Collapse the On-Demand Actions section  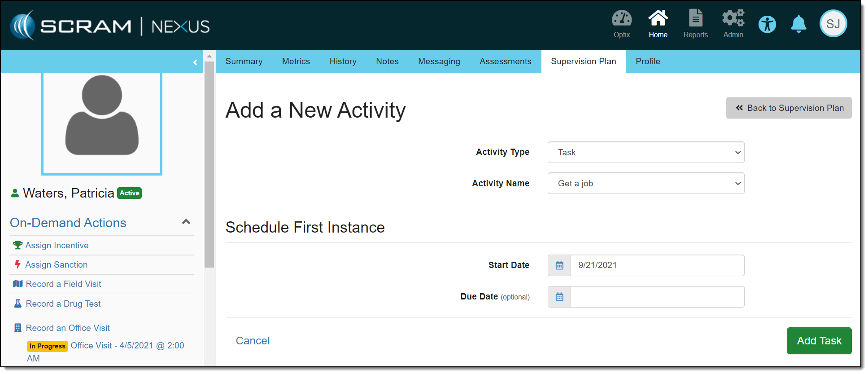(186, 222)
